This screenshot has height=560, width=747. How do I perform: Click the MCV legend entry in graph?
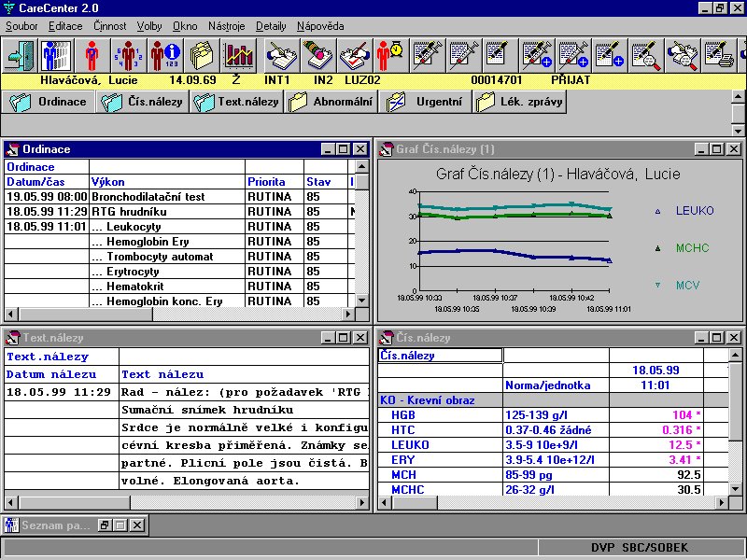(x=677, y=285)
